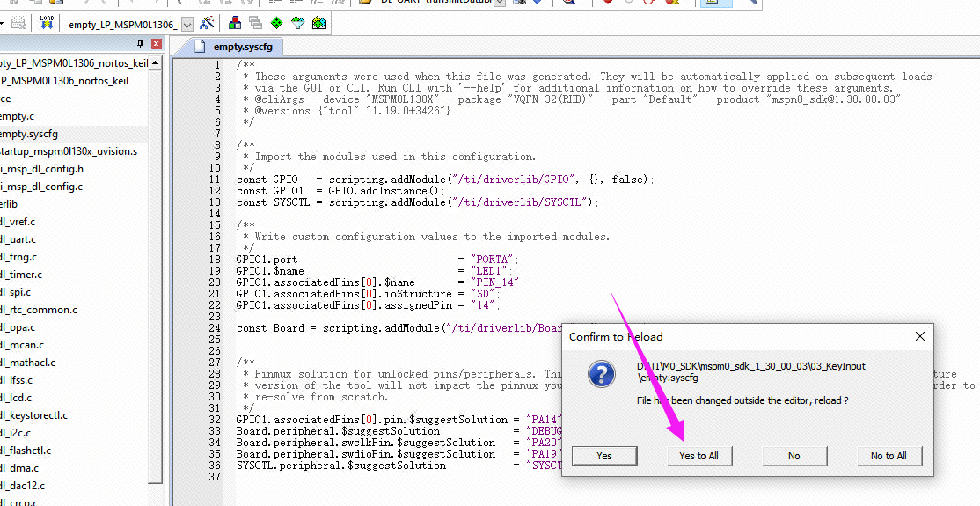
Task: Click the grayed batch build toolbar icon
Action: click(18, 23)
